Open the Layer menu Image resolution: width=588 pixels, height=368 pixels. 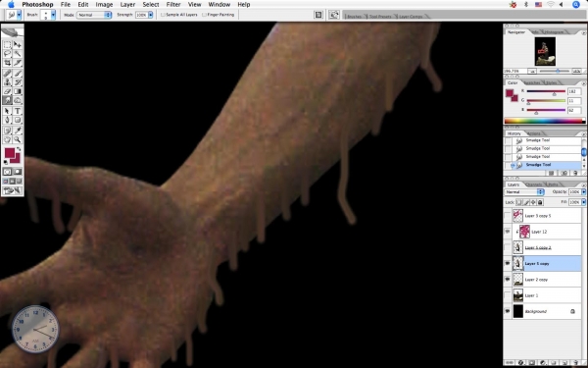pyautogui.click(x=127, y=5)
